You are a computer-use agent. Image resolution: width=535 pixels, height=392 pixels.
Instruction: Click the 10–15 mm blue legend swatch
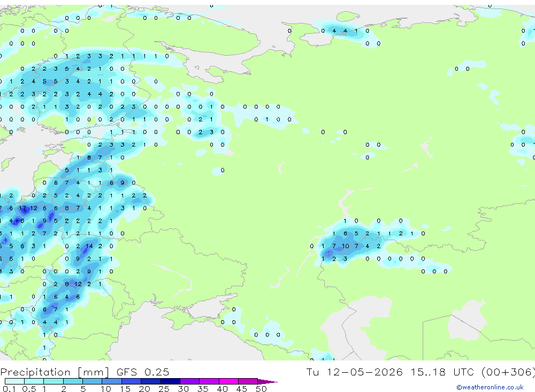[x=112, y=381]
